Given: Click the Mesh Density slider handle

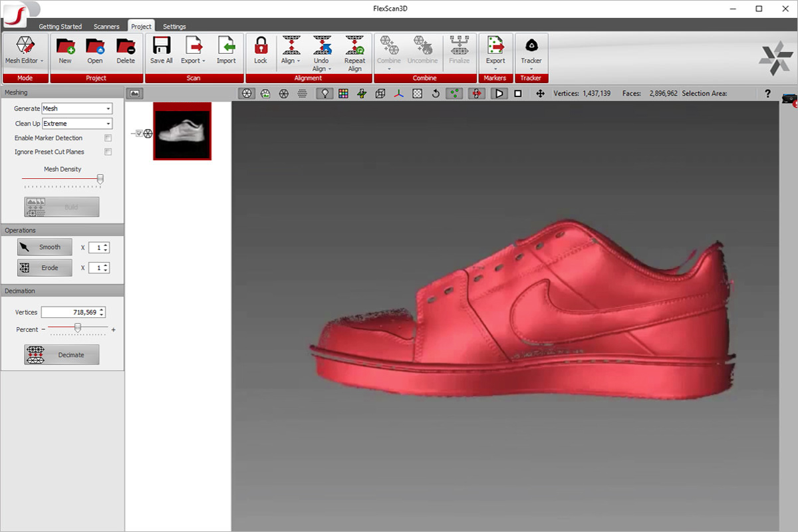Looking at the screenshot, I should tap(100, 179).
